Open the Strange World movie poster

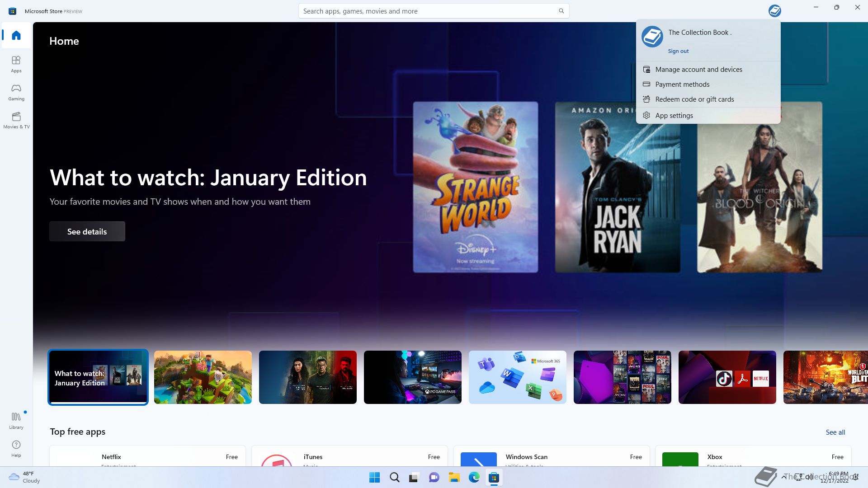coord(475,187)
